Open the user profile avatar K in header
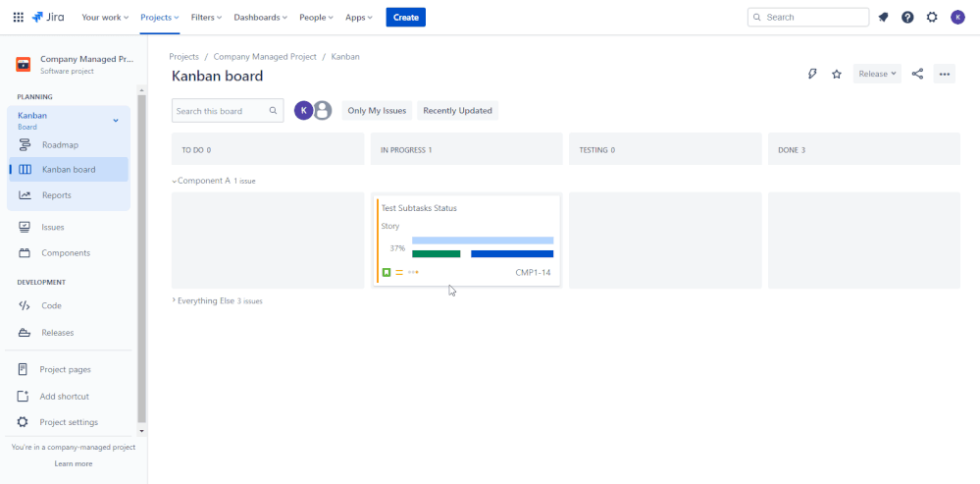This screenshot has width=980, height=484. [x=957, y=18]
